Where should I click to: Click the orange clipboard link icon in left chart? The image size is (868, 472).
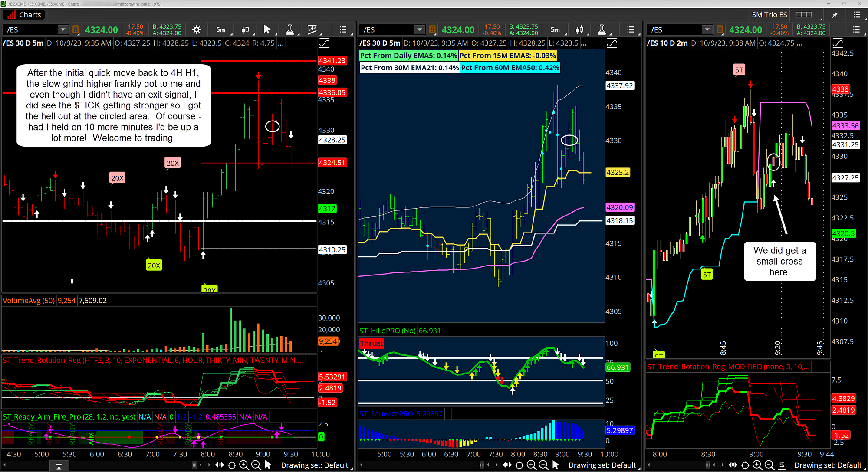(76, 29)
